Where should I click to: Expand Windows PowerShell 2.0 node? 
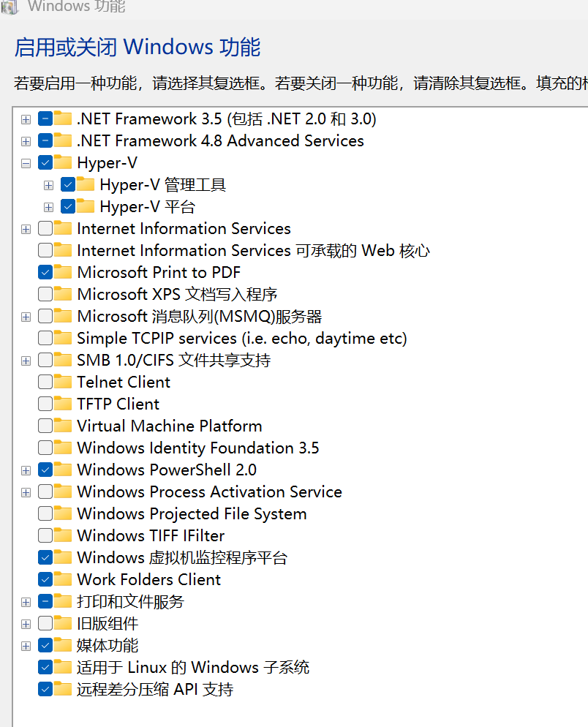[26, 470]
